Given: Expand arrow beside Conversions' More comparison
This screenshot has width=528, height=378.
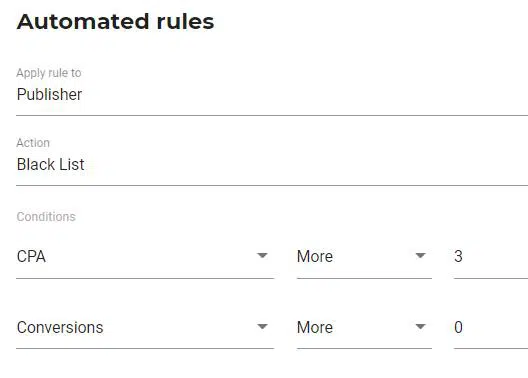Looking at the screenshot, I should [x=420, y=327].
